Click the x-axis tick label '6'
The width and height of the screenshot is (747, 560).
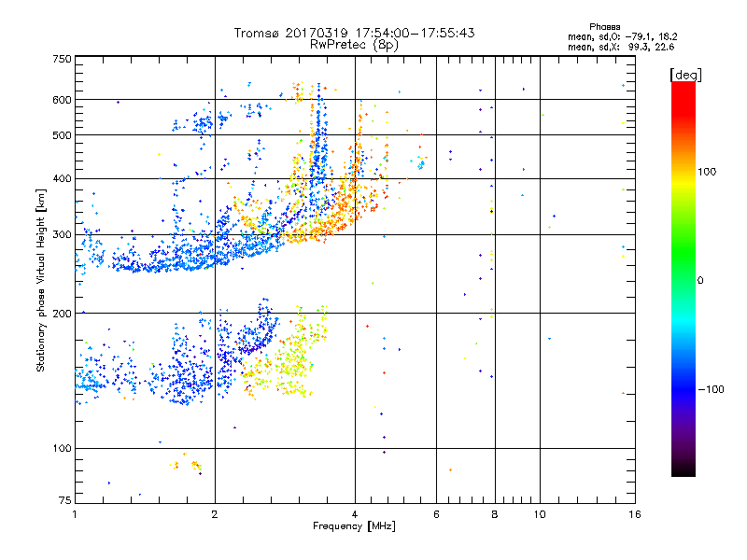[436, 514]
